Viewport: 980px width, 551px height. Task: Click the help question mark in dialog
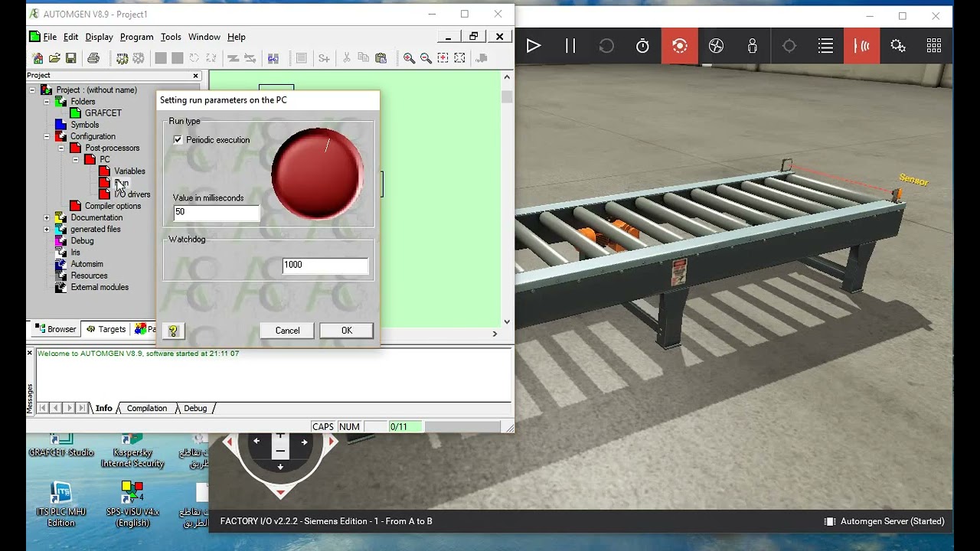pos(173,331)
